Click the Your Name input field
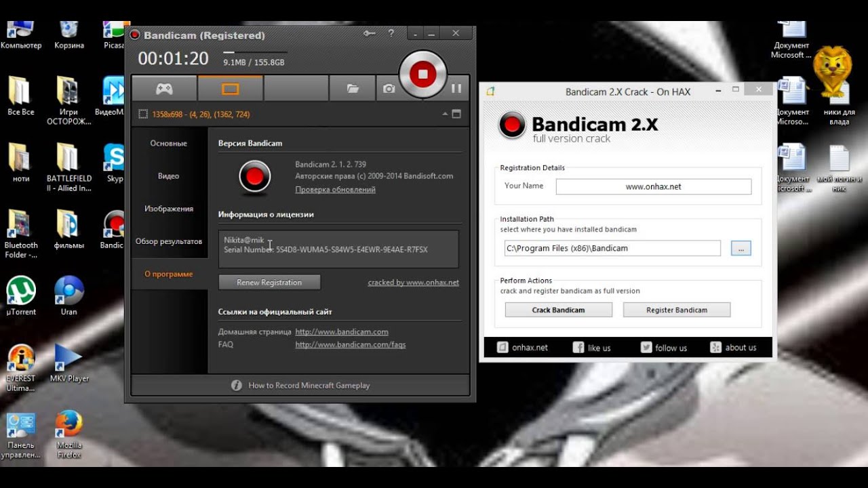 click(654, 186)
